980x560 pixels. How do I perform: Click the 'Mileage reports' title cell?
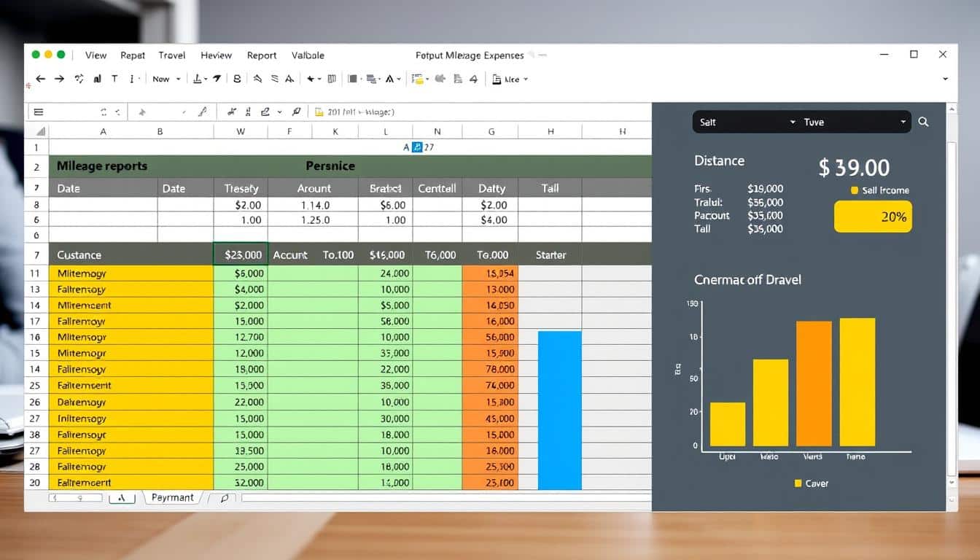click(x=102, y=166)
